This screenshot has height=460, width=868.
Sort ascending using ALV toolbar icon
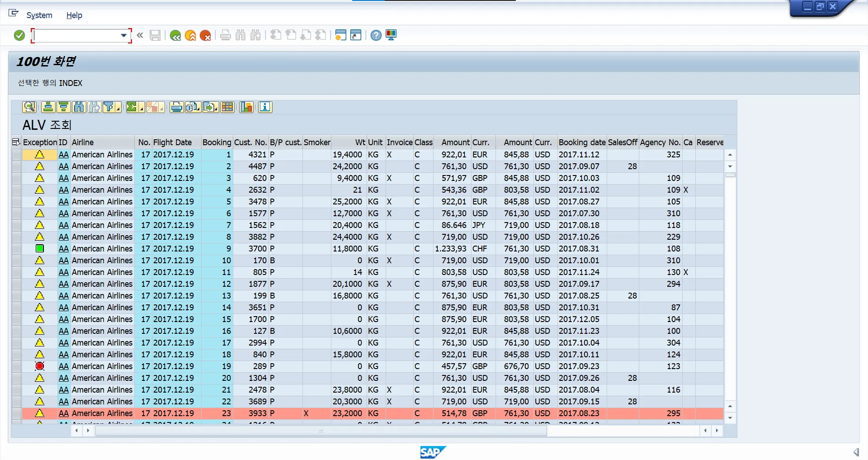coord(48,107)
